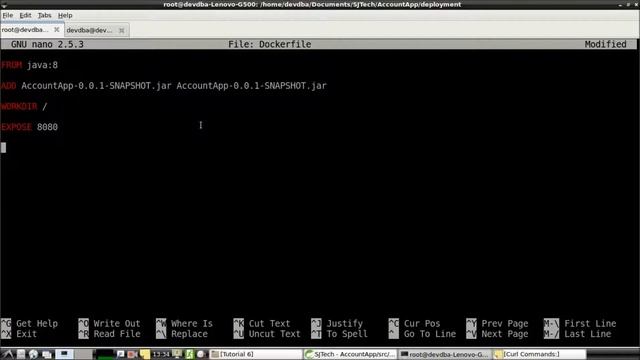Click the ^O Write Out shortcut
Screen dimensions: 640x360
pos(109,323)
